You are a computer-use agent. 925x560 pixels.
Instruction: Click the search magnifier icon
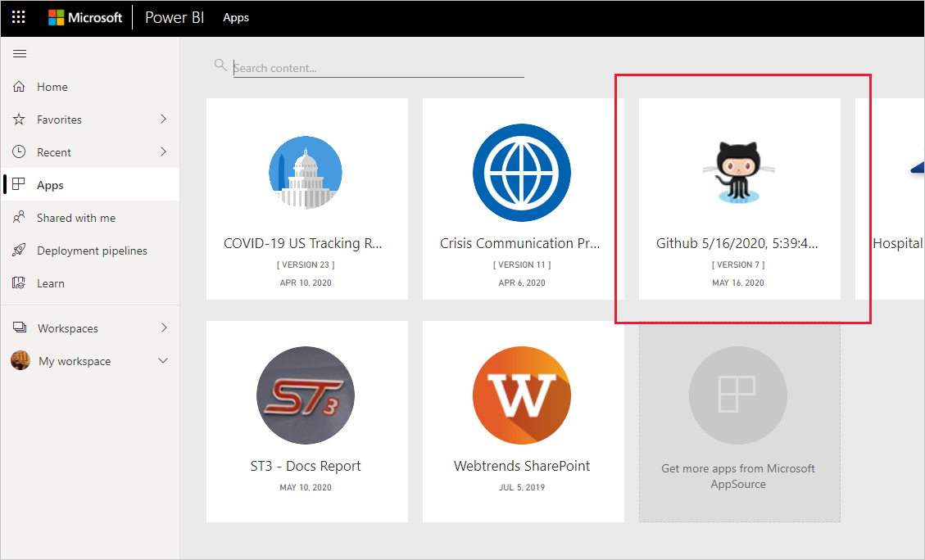coord(220,65)
